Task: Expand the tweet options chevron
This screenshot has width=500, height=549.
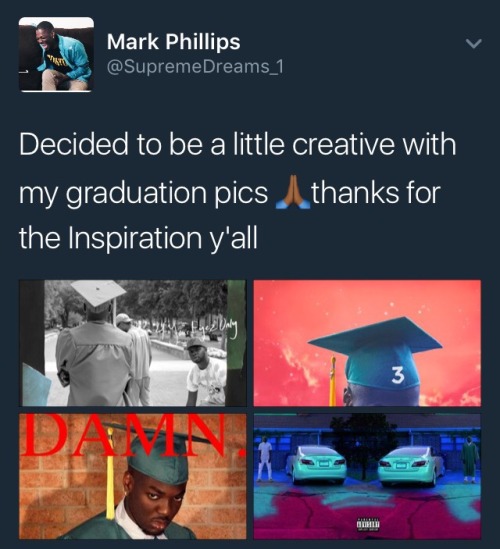Action: (474, 43)
